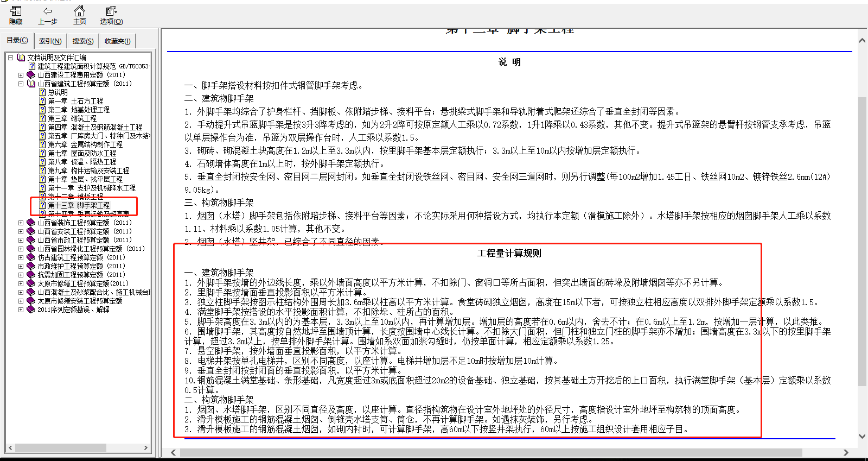Open topic 第九章 构件运输及安装工程
Viewport: 868px width, 461px height.
88,170
